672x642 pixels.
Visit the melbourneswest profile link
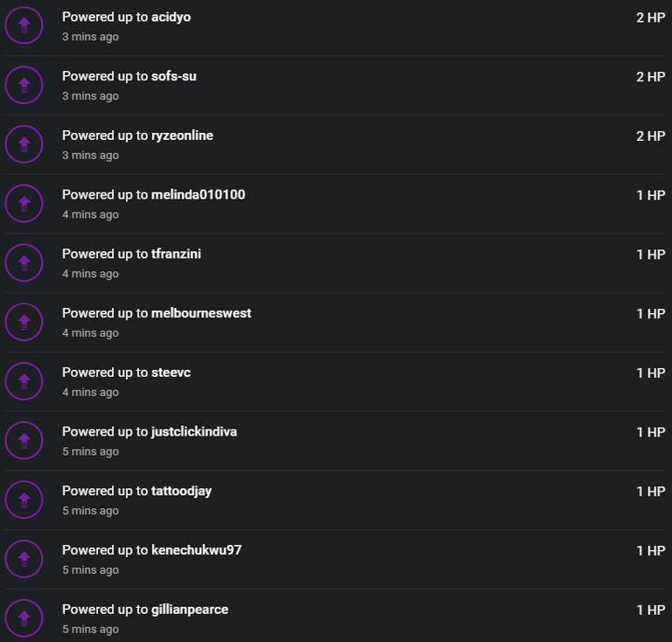[x=201, y=313]
